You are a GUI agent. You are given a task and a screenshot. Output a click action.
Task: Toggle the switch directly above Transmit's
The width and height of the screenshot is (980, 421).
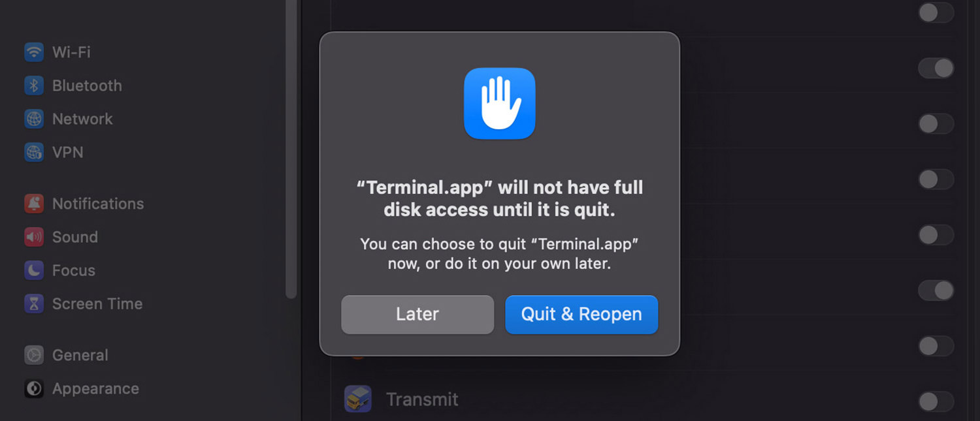click(x=936, y=346)
